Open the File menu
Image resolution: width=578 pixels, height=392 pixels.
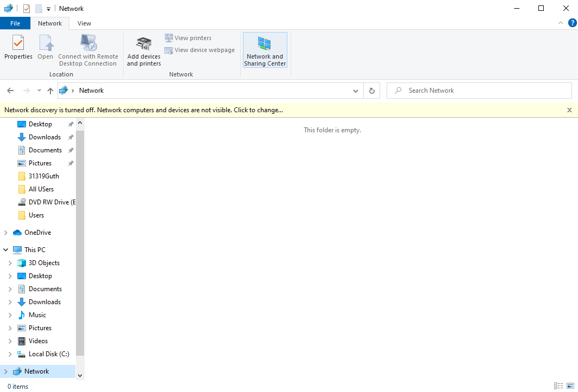coord(15,23)
